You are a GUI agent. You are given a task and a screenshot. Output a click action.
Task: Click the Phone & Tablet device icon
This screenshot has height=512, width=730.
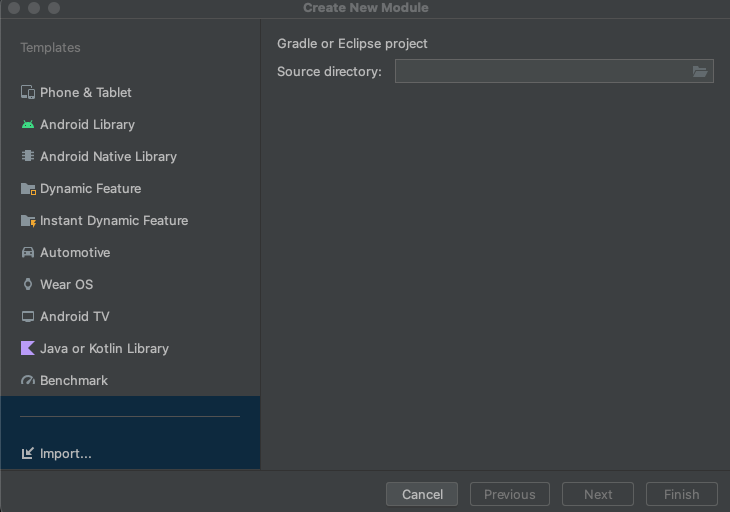(28, 92)
